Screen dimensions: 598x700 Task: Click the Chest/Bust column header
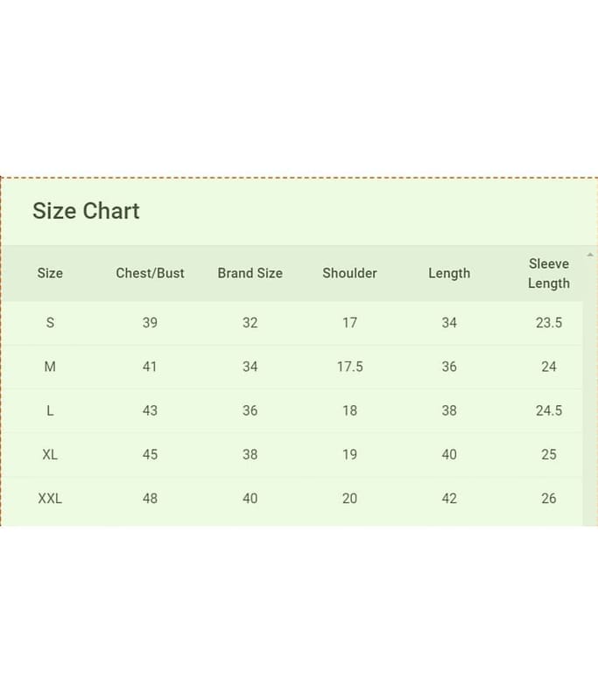coord(150,273)
